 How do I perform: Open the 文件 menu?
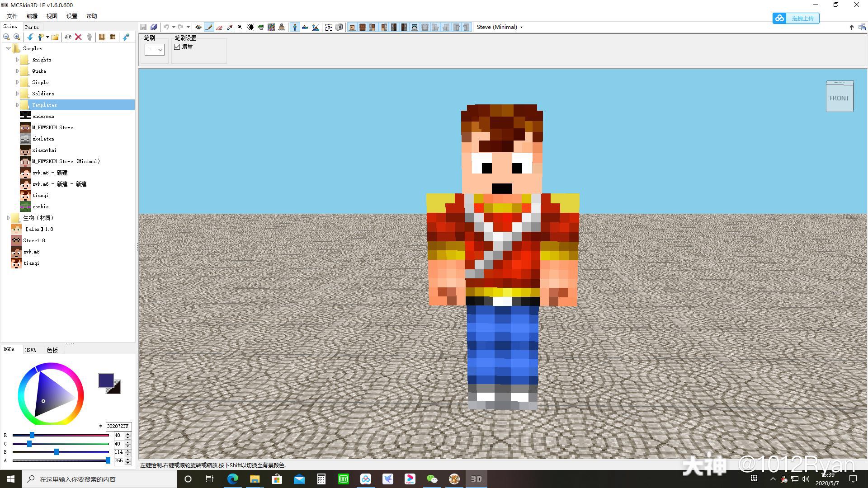[12, 16]
